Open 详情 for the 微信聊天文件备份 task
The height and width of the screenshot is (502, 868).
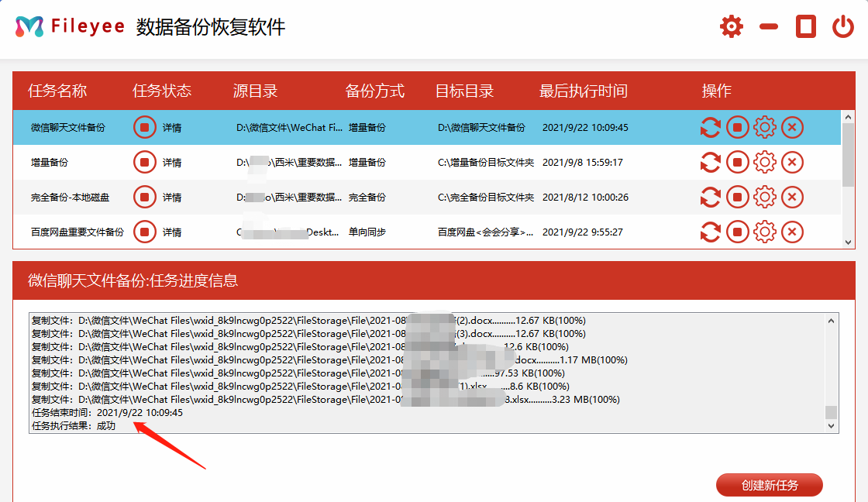click(173, 127)
